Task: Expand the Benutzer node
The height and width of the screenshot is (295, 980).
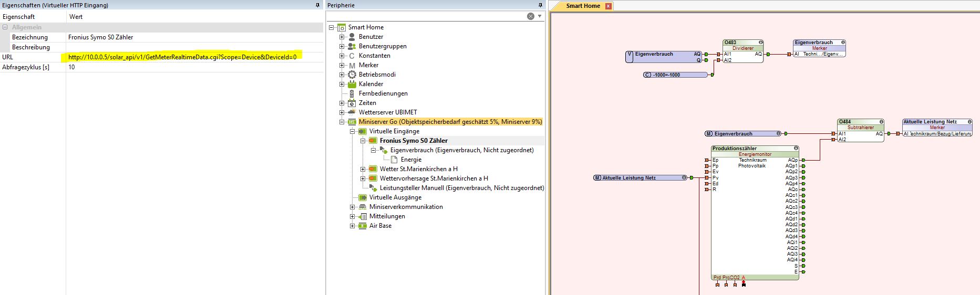Action: [342, 37]
